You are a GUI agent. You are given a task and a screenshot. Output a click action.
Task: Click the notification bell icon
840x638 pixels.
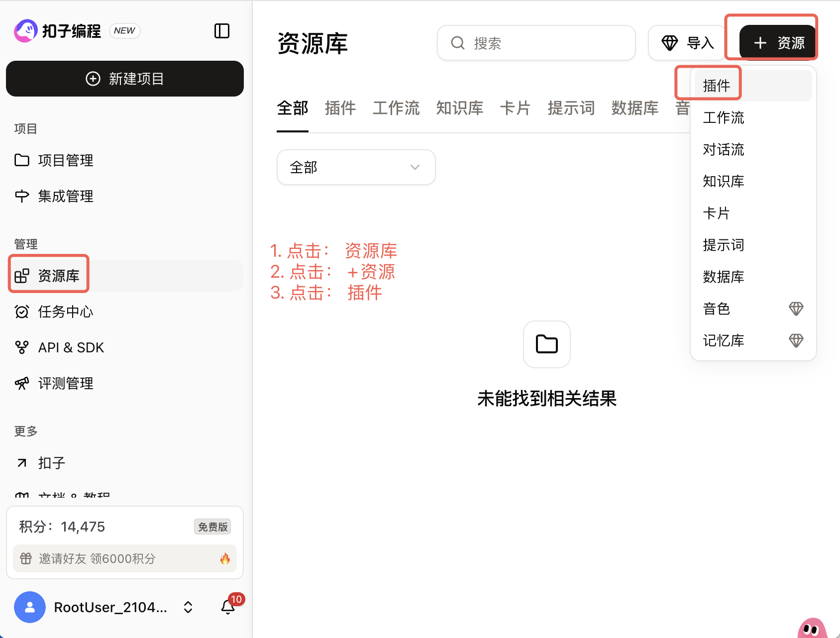(228, 607)
